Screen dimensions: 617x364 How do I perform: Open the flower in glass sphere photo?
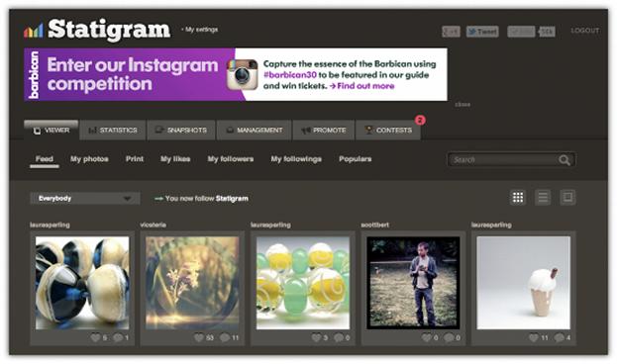[192, 283]
